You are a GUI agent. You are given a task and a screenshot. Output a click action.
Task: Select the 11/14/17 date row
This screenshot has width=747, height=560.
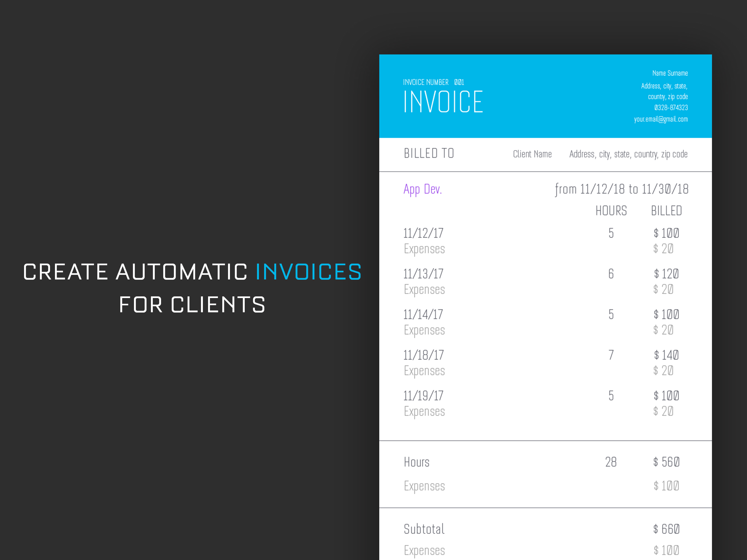tap(423, 314)
